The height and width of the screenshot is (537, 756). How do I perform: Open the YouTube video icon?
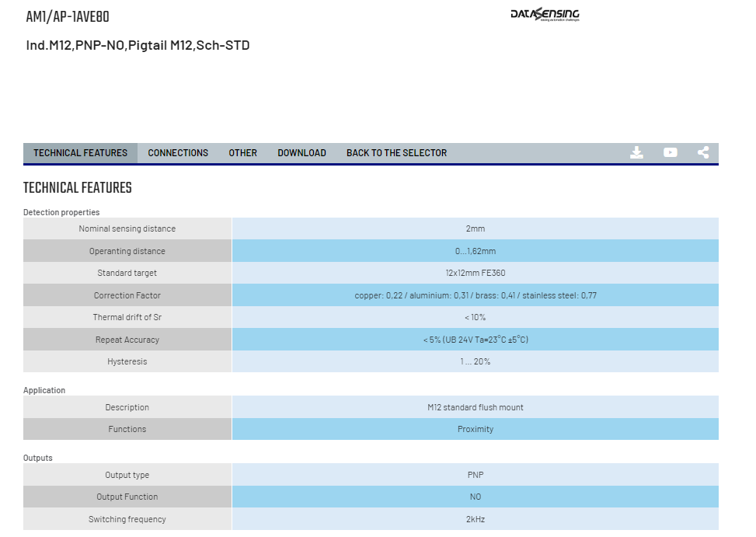[x=671, y=153]
